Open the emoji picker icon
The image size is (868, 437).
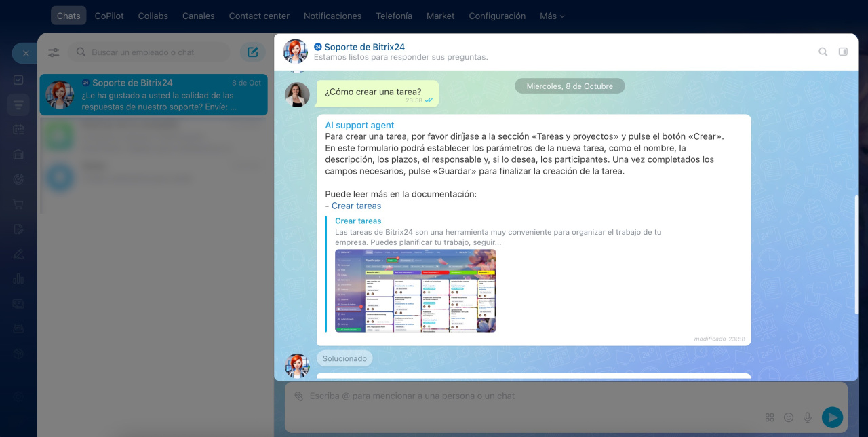789,417
